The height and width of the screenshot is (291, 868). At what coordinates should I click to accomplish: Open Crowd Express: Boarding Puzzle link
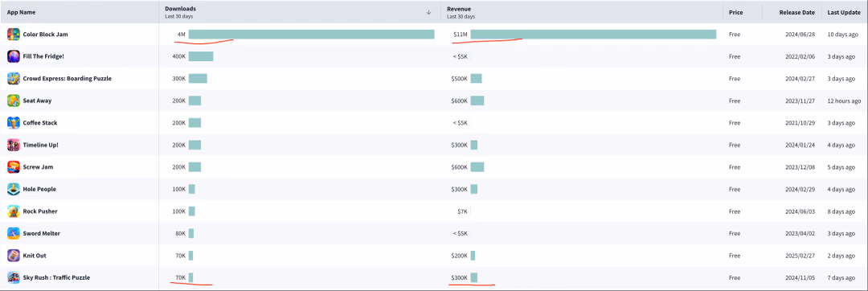point(67,79)
